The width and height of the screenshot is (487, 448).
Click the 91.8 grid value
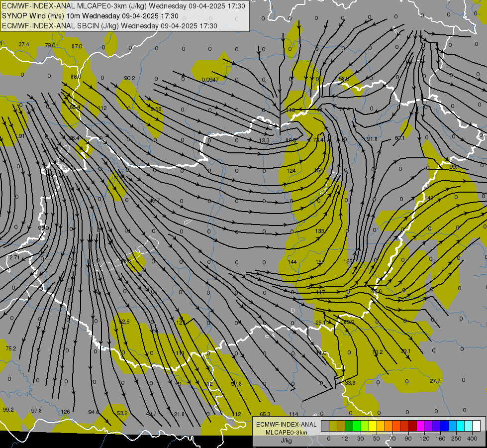(x=372, y=139)
